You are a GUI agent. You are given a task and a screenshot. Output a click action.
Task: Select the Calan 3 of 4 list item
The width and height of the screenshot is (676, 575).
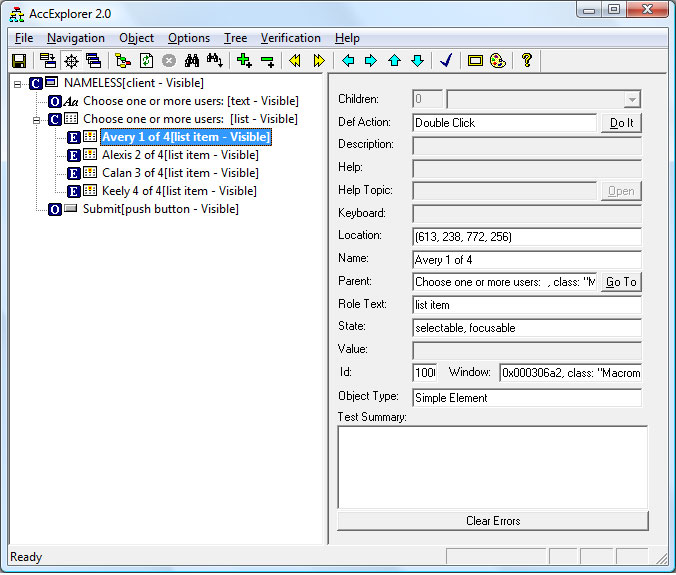pos(180,173)
